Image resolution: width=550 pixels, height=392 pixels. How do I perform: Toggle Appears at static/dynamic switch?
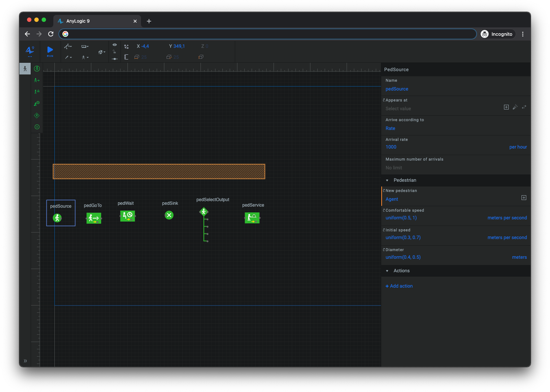point(384,100)
